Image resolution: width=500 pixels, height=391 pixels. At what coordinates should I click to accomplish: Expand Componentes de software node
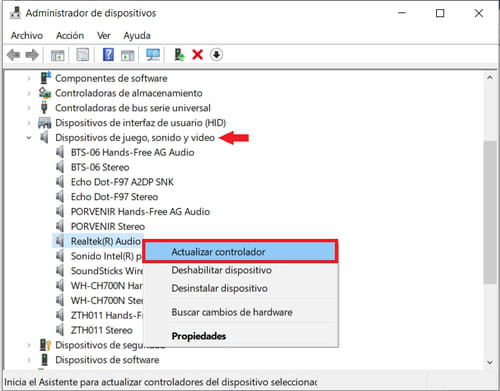point(29,78)
